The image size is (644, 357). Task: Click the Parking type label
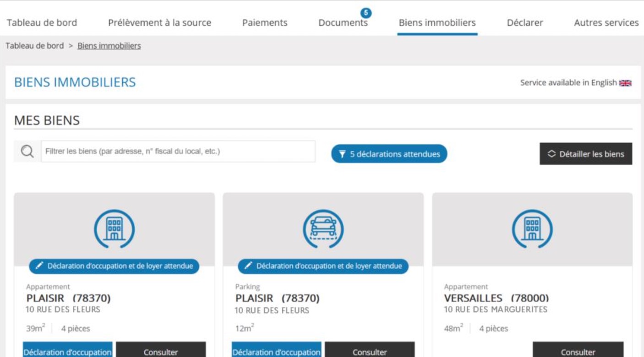247,287
